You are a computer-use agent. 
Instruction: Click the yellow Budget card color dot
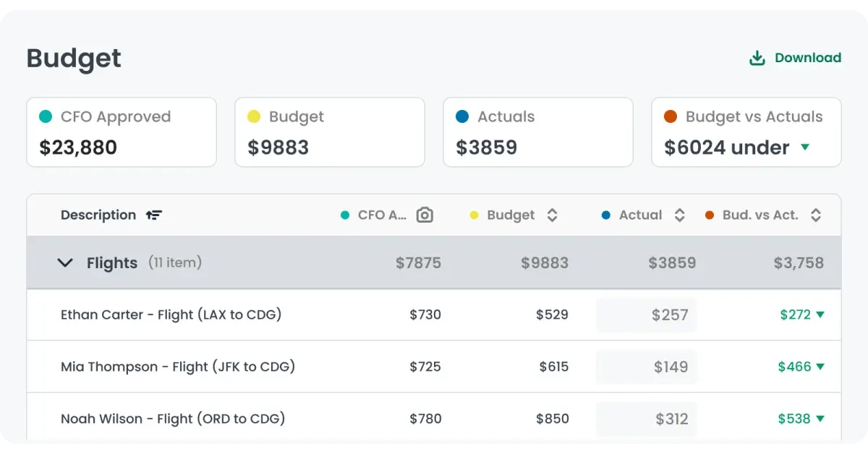tap(254, 116)
